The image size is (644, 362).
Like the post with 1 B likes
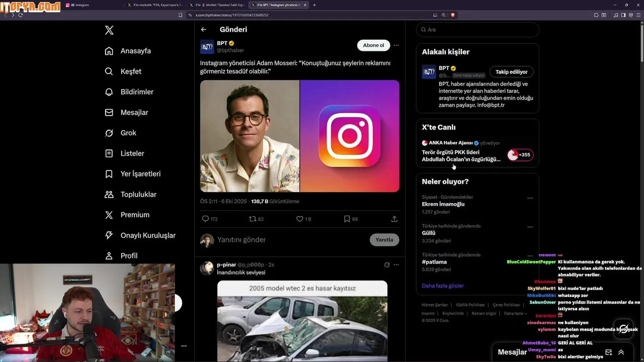click(x=299, y=219)
